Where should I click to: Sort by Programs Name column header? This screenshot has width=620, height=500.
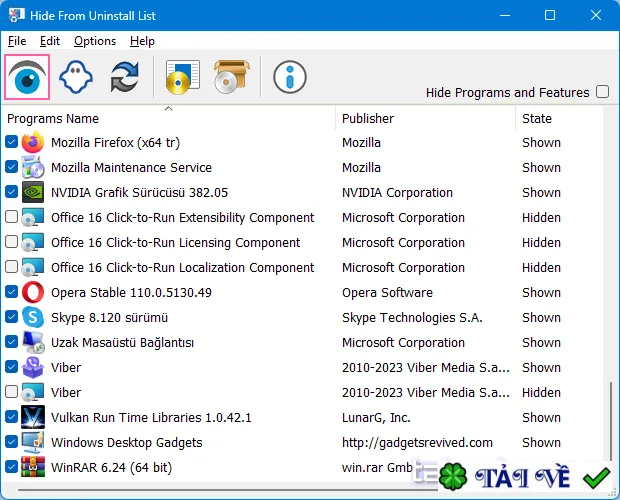point(53,119)
